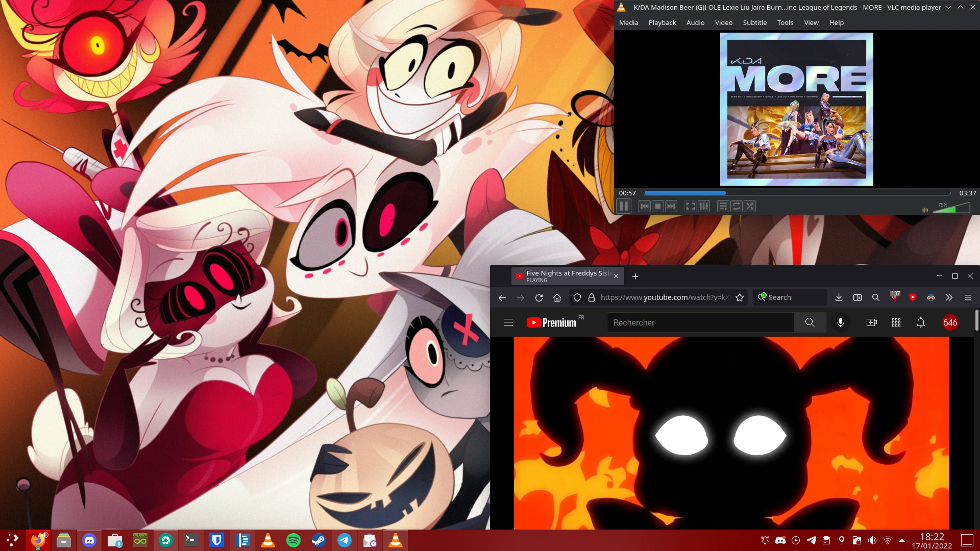Expand the hidden system tray icons arrow

(902, 540)
